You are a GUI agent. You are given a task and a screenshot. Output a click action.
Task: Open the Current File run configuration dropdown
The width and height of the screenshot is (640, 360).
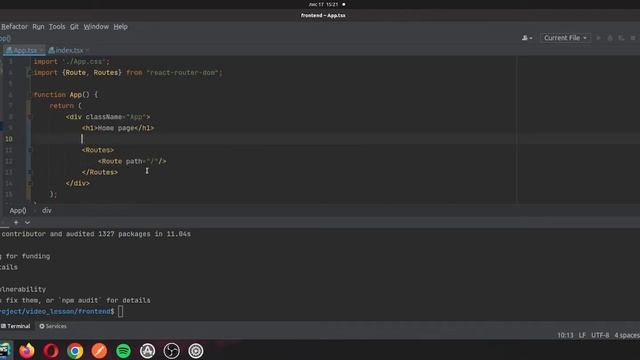(565, 38)
